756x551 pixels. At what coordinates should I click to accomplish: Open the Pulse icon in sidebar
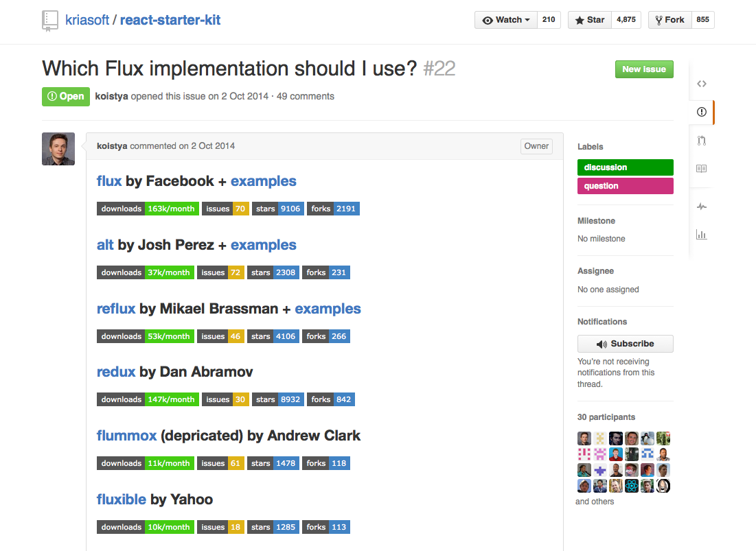tap(702, 207)
